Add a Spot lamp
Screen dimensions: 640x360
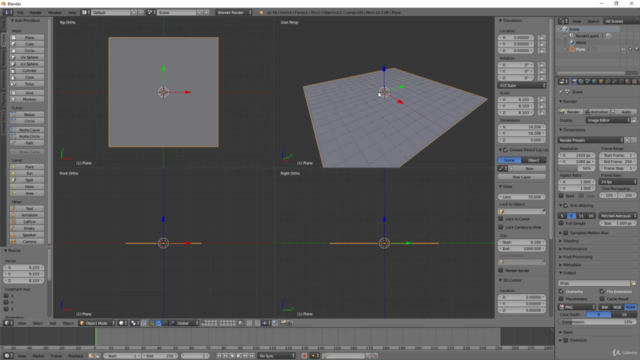[x=27, y=180]
